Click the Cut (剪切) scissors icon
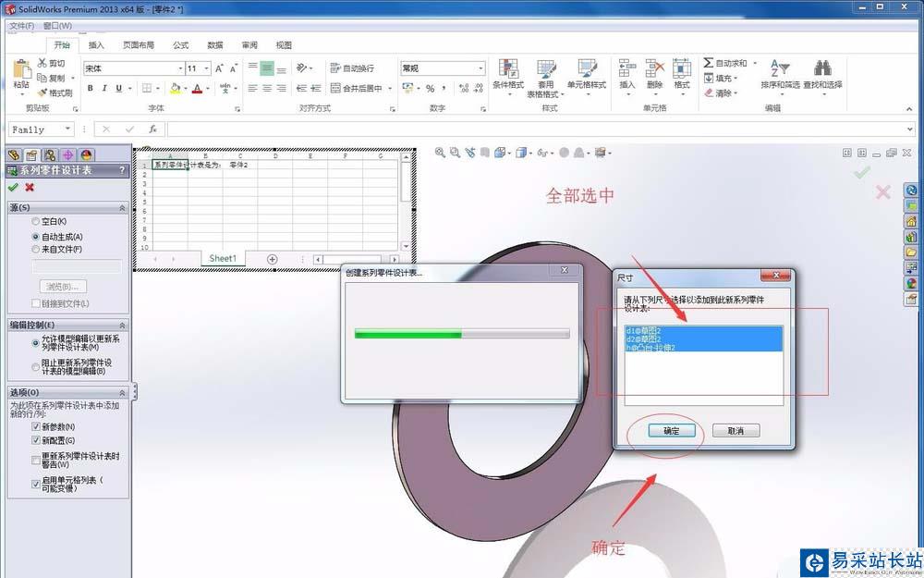 click(x=43, y=63)
